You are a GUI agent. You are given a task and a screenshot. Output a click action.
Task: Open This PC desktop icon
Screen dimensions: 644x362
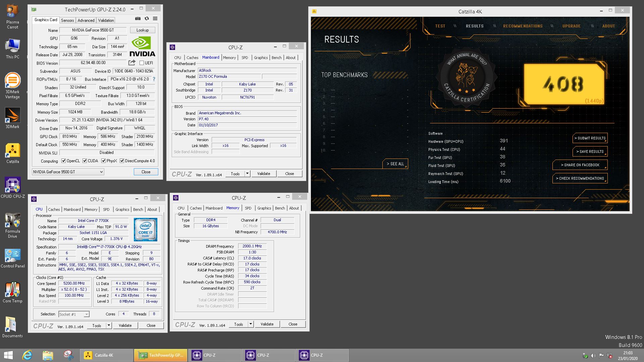(x=12, y=49)
